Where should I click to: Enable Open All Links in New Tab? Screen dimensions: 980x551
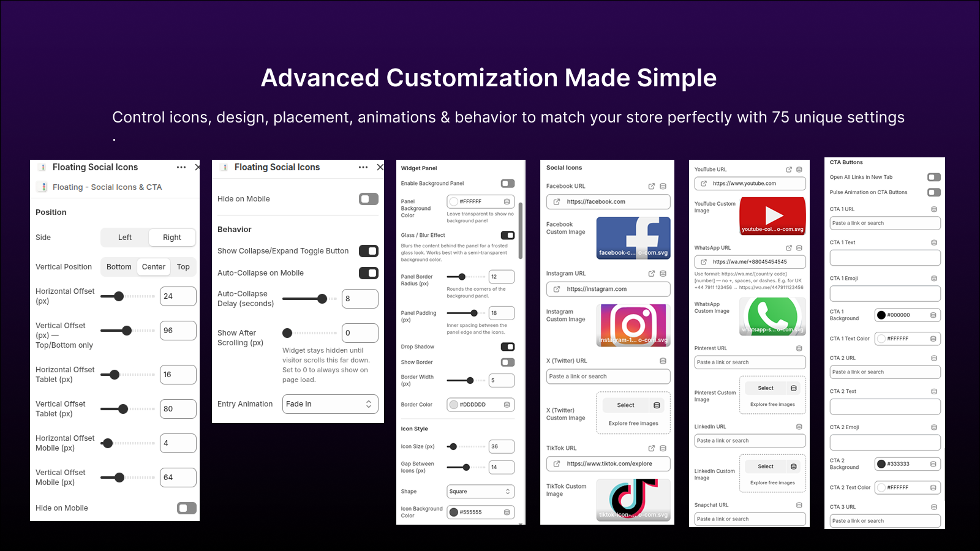(x=934, y=177)
